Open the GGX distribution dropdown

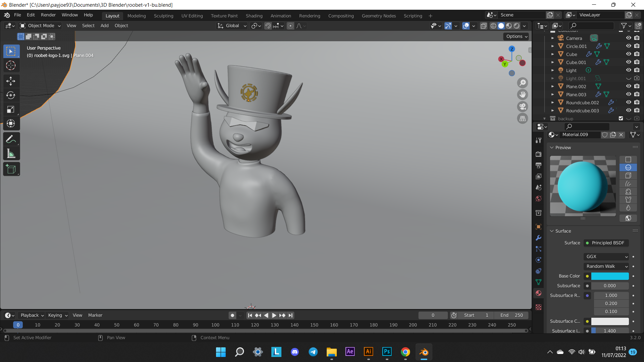pos(606,256)
